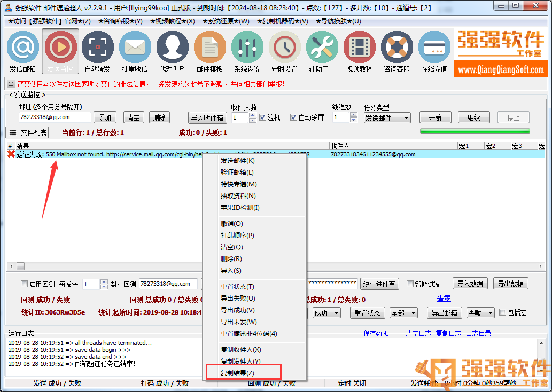Choose 导出失败(U) from the context menu
This screenshot has height=392, width=552.
(254, 298)
